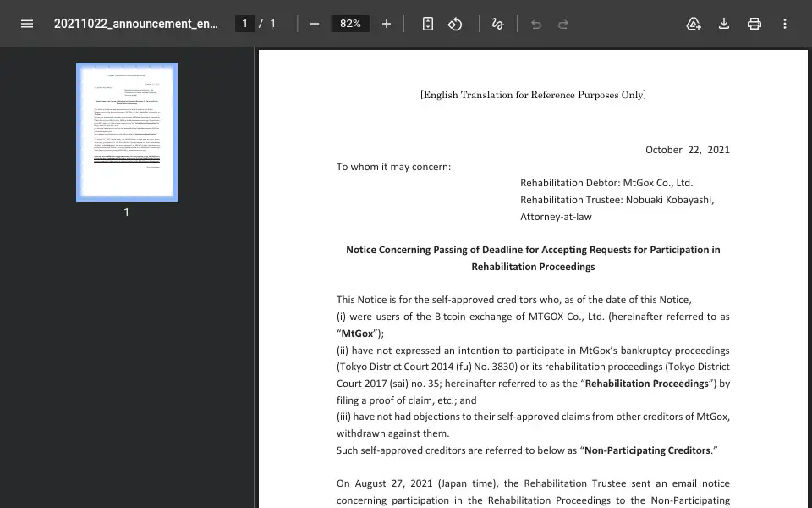Rotate the document counterclockwise
This screenshot has width=812, height=508.
pos(455,24)
